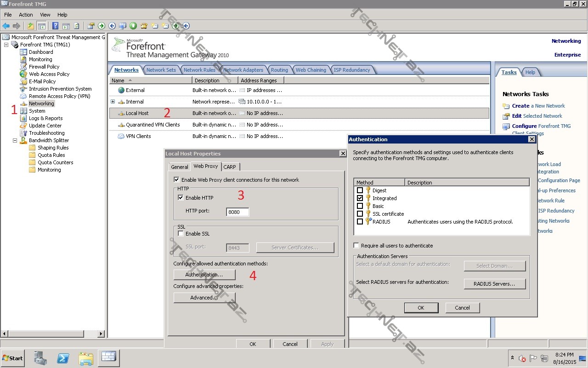The width and height of the screenshot is (588, 368).
Task: Open the Troubleshooting node icon
Action: (23, 133)
